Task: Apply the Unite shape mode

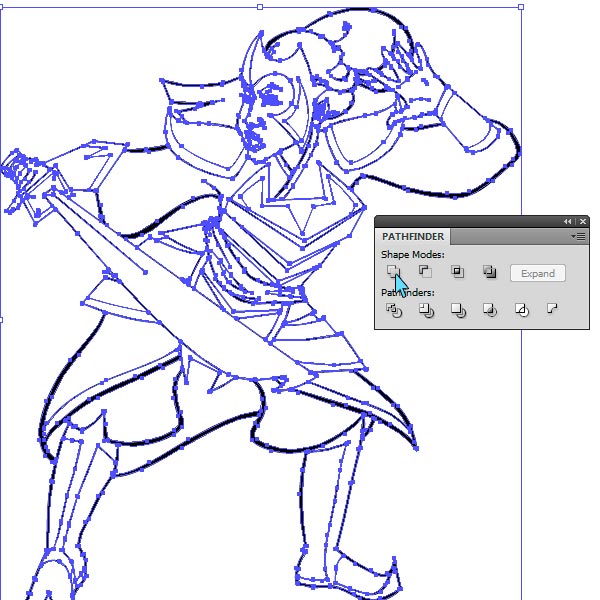Action: click(x=393, y=272)
